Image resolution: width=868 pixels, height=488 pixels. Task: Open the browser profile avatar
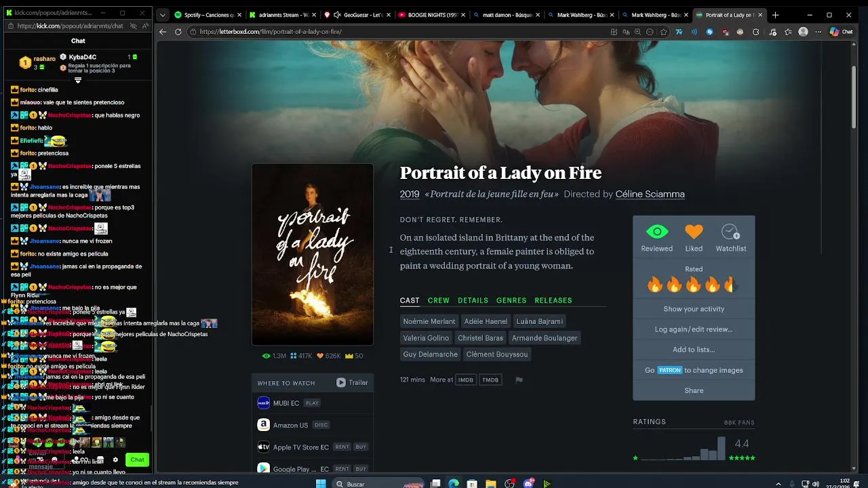(803, 32)
